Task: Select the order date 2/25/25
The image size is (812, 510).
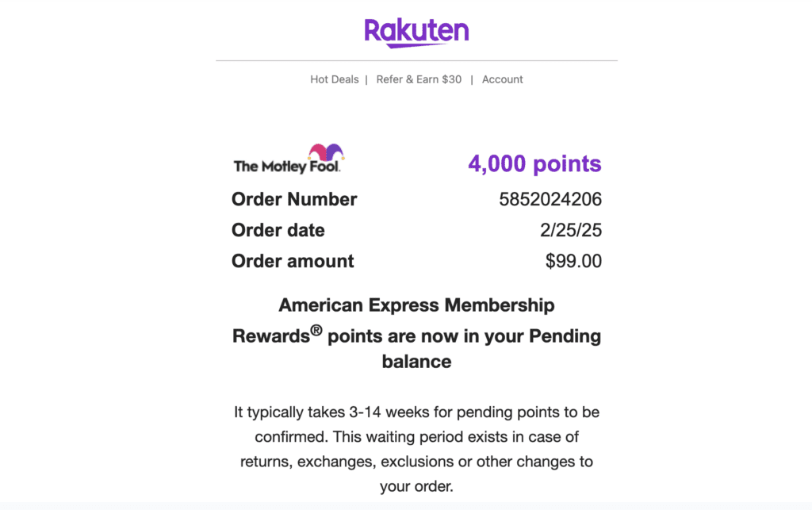Action: point(569,230)
